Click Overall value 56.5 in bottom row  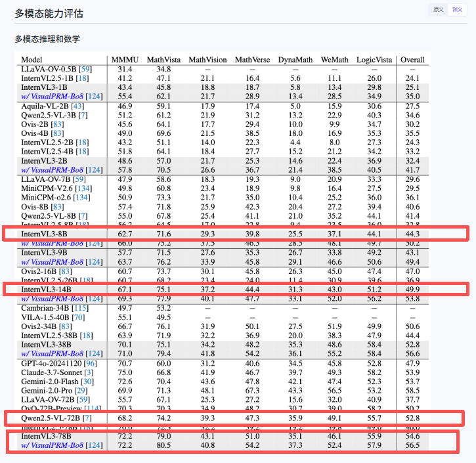pos(412,445)
